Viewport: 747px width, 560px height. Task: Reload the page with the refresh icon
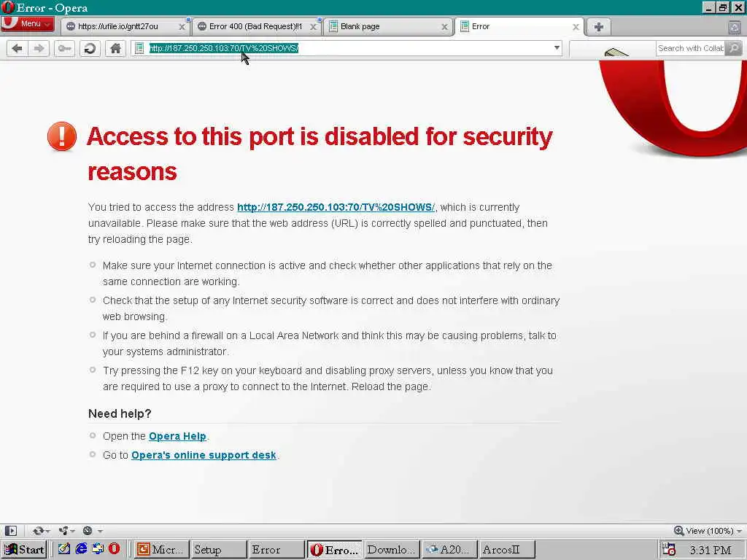(x=90, y=48)
